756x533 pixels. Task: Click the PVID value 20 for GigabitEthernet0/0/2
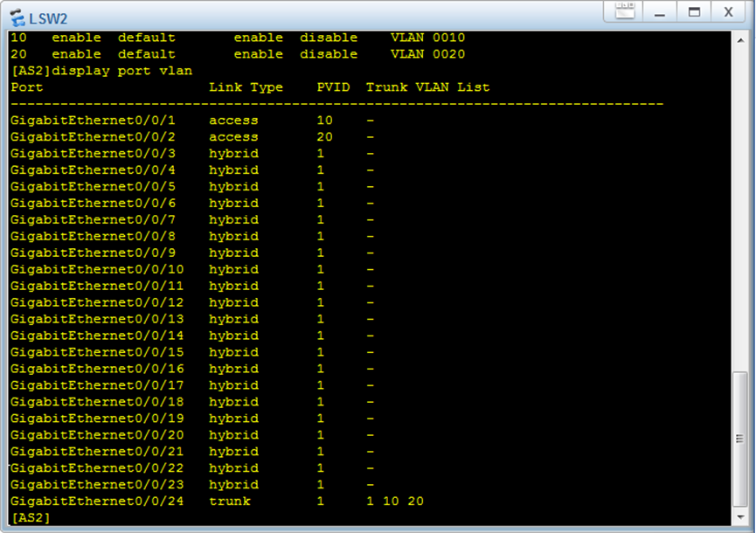click(x=324, y=137)
